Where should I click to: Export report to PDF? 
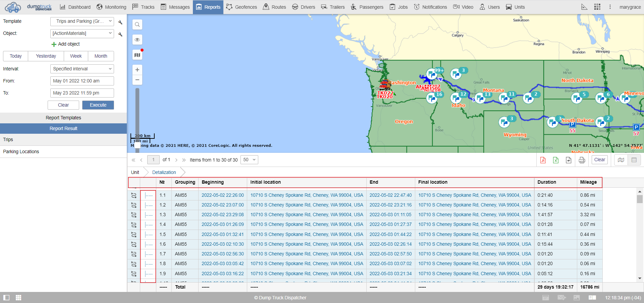click(543, 160)
